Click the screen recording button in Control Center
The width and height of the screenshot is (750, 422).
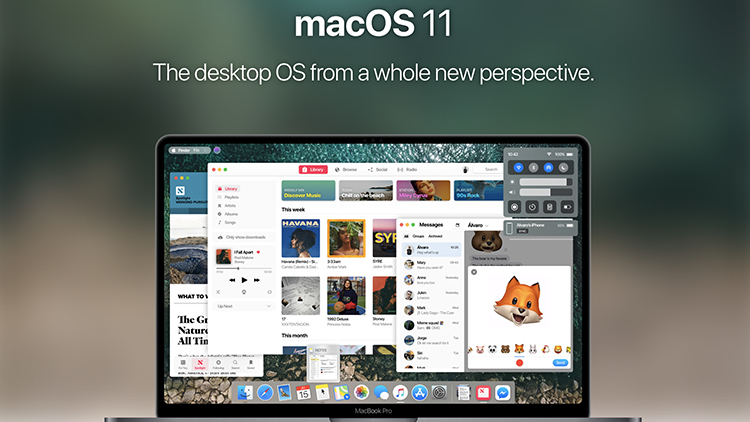tap(515, 207)
